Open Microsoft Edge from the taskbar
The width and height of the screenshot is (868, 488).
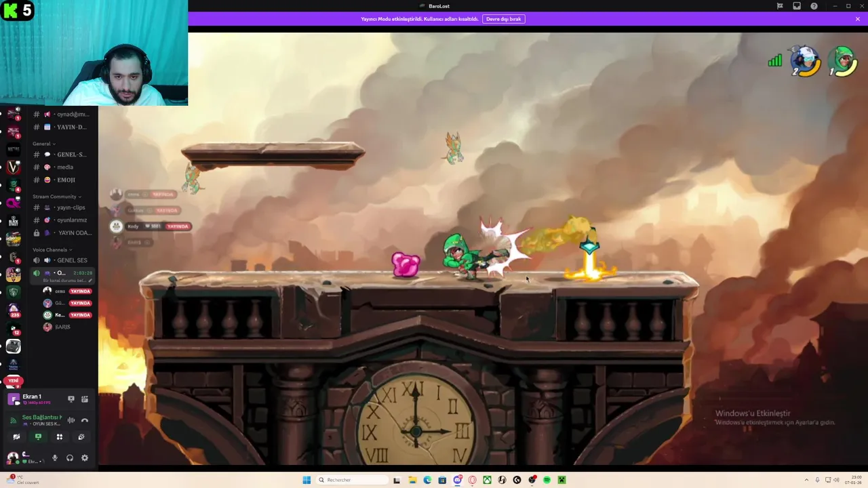point(427,480)
